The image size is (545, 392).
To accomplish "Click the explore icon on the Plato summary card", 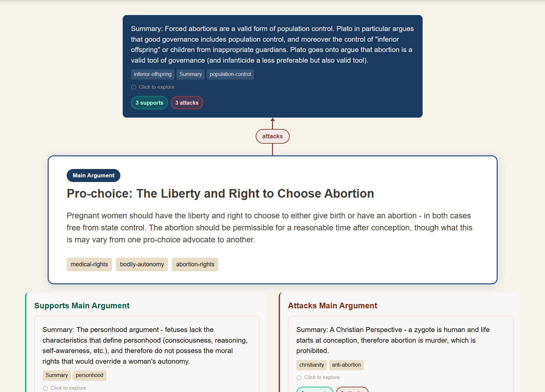I will [x=134, y=87].
